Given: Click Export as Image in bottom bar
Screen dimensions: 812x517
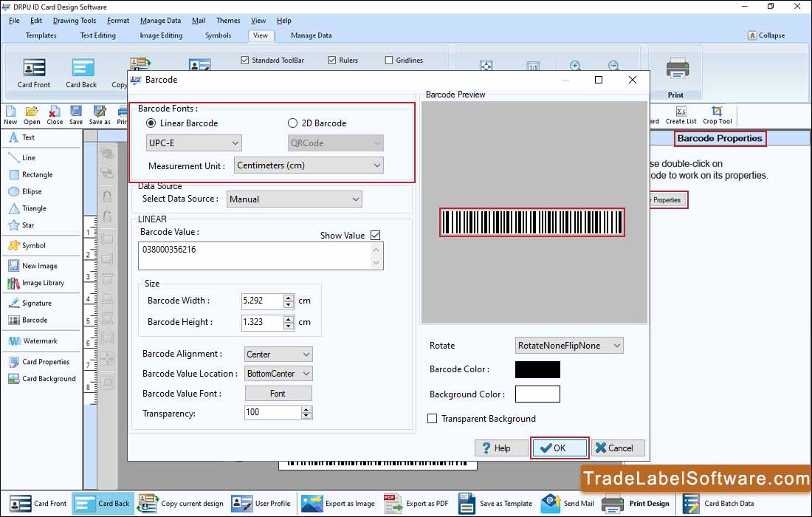Looking at the screenshot, I should tap(338, 503).
